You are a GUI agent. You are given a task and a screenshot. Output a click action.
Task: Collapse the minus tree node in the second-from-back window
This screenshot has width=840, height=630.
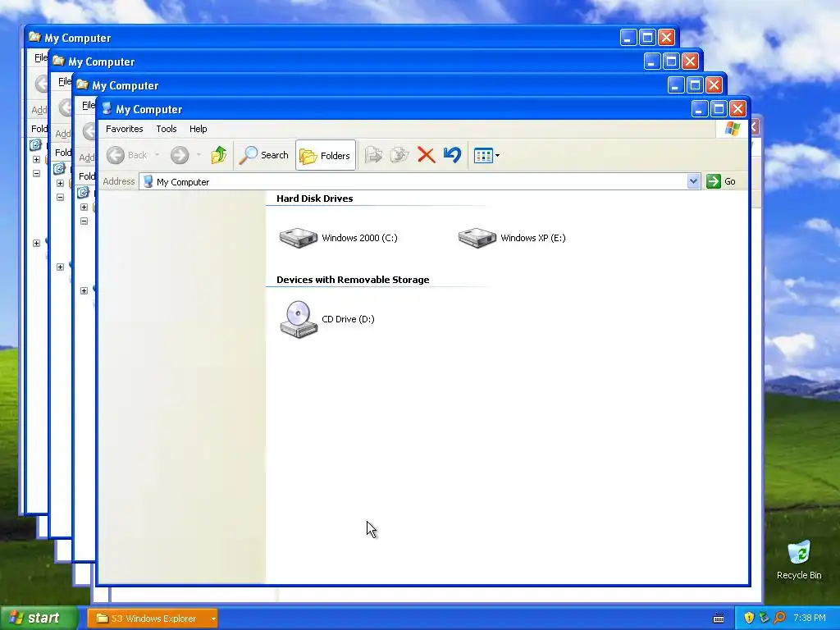60,197
